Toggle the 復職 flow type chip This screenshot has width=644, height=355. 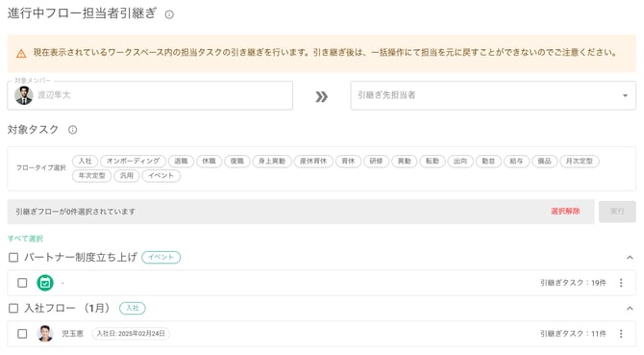[x=237, y=161]
